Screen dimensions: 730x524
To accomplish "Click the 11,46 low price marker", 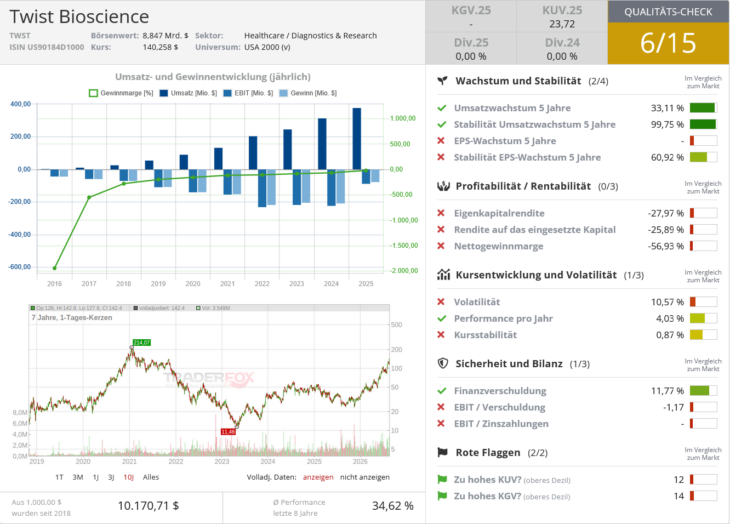I will pos(228,432).
